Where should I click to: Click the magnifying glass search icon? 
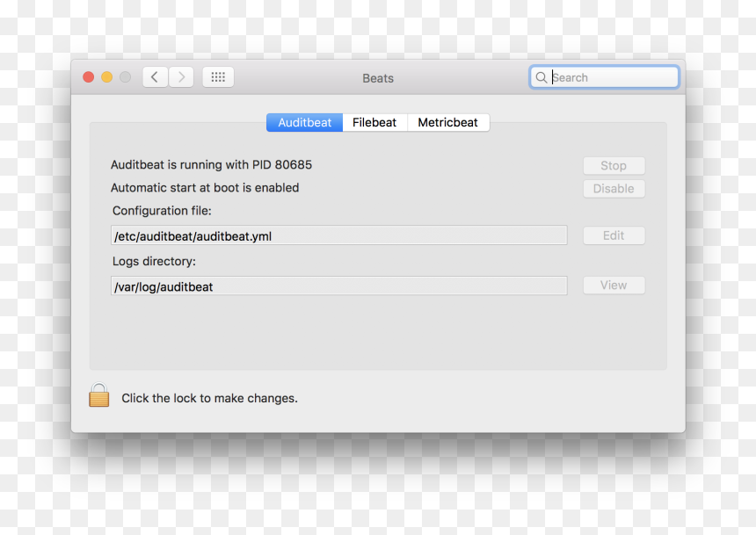pos(542,77)
